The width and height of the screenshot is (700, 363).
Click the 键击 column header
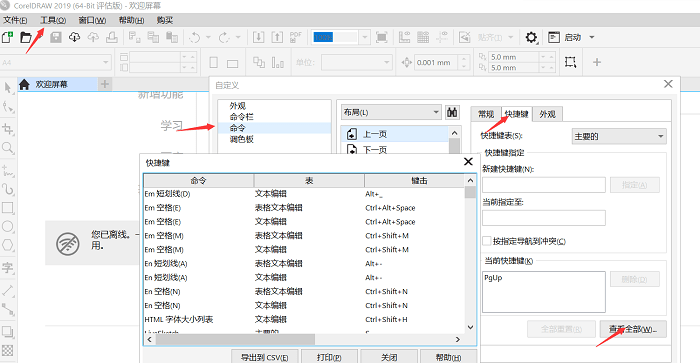[415, 180]
